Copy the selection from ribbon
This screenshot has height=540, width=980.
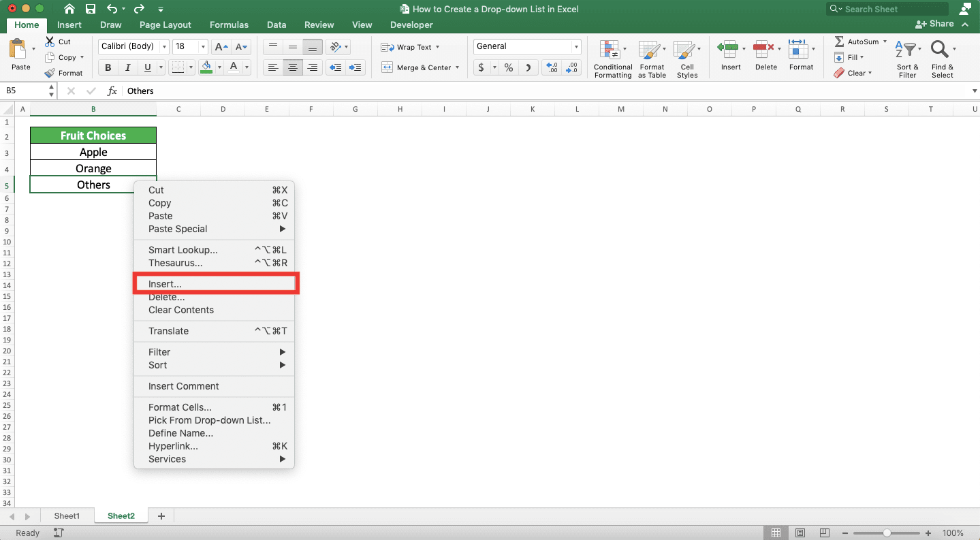point(50,58)
